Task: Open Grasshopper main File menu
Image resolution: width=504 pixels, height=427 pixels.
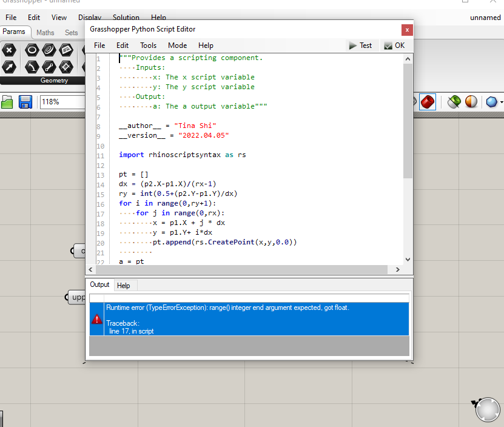Action: tap(11, 18)
